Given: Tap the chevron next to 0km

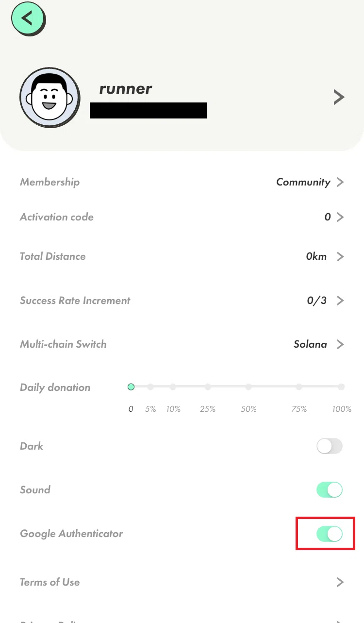Looking at the screenshot, I should 340,256.
